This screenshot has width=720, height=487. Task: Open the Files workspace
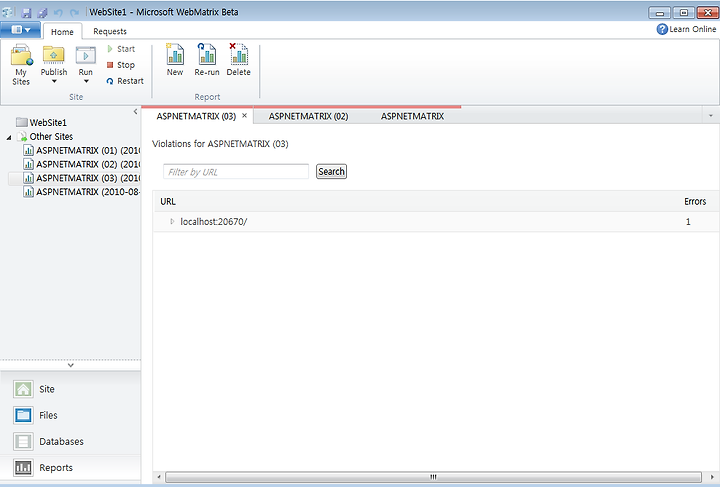tap(70, 415)
